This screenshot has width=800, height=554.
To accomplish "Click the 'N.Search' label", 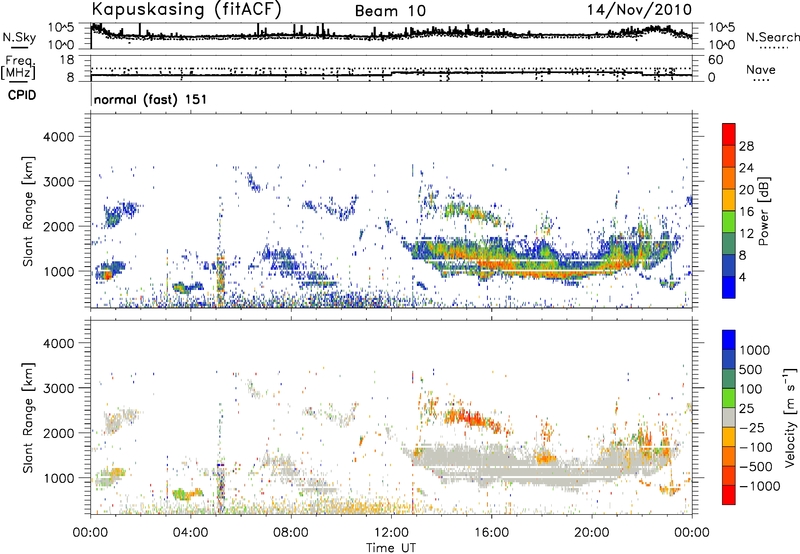I will [x=772, y=37].
